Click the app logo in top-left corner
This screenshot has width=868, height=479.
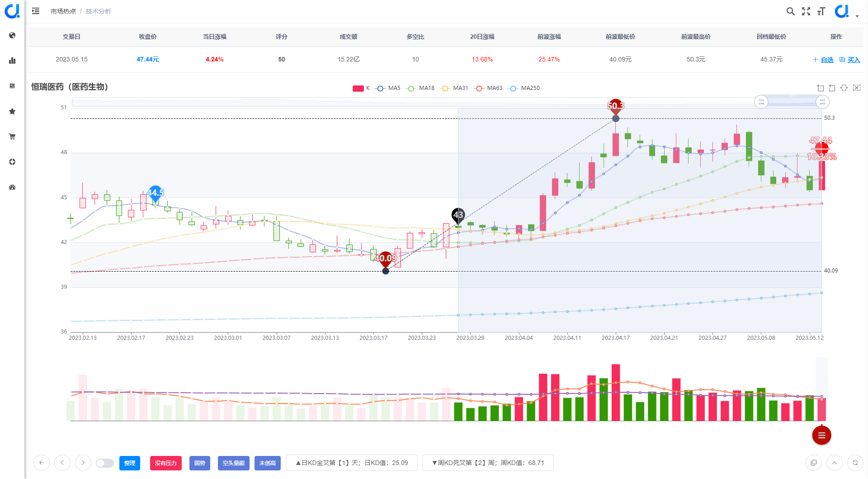click(12, 11)
